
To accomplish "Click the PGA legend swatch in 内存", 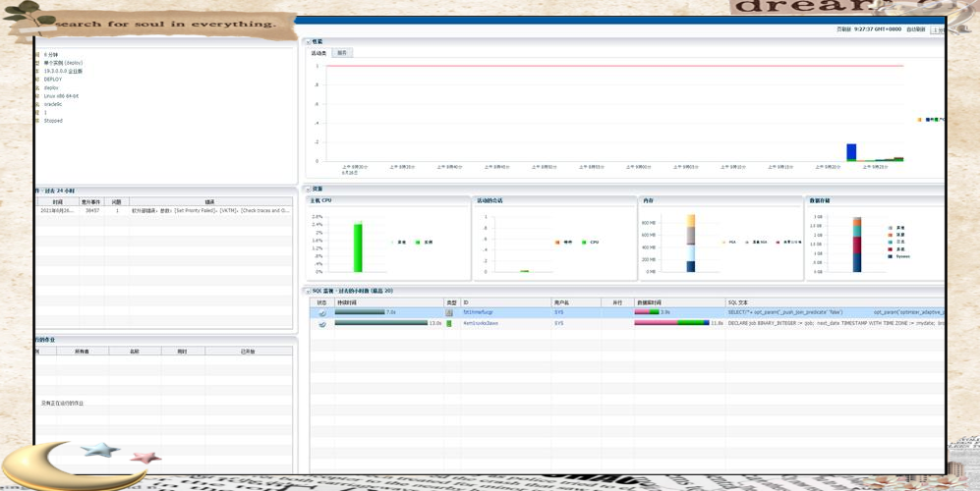I will point(723,242).
